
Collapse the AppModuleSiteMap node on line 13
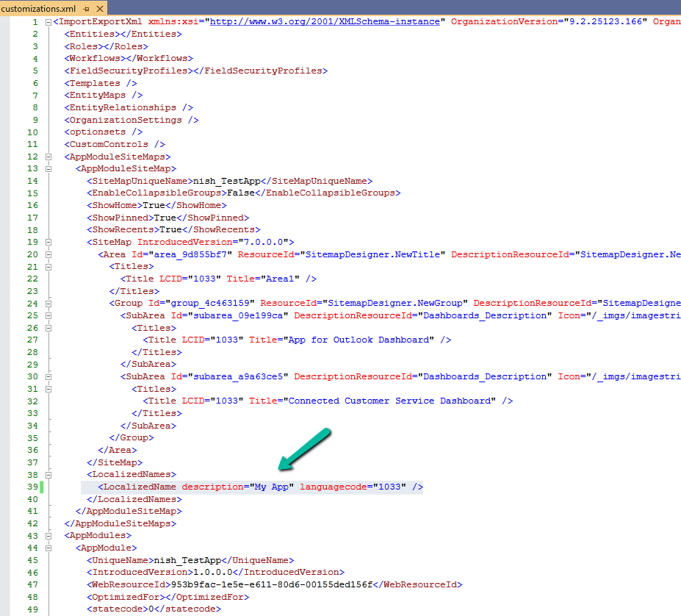[48, 169]
